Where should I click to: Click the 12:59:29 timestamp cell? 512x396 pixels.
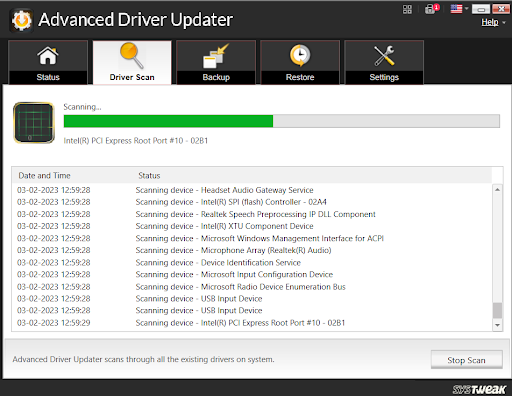(54, 323)
